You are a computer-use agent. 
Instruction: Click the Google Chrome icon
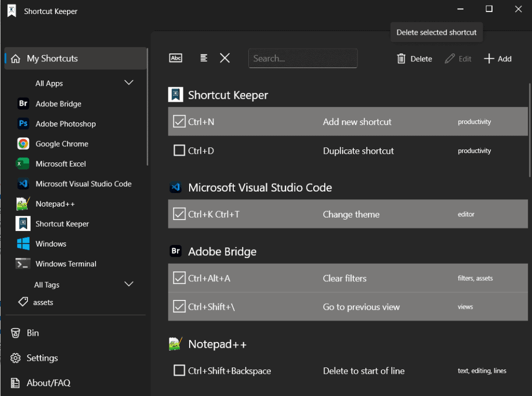pyautogui.click(x=23, y=143)
